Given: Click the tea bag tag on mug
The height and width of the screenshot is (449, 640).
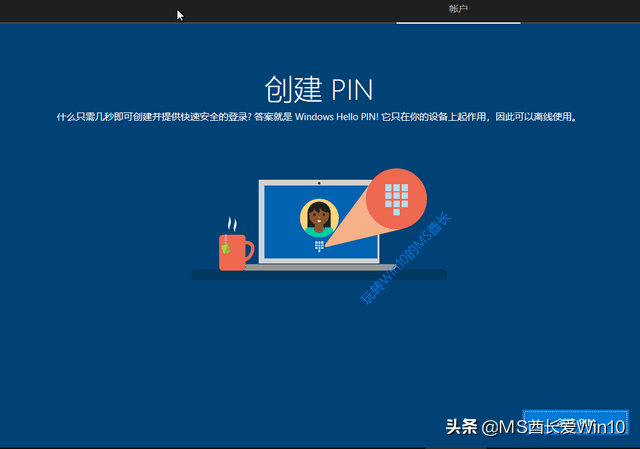Looking at the screenshot, I should tap(227, 247).
